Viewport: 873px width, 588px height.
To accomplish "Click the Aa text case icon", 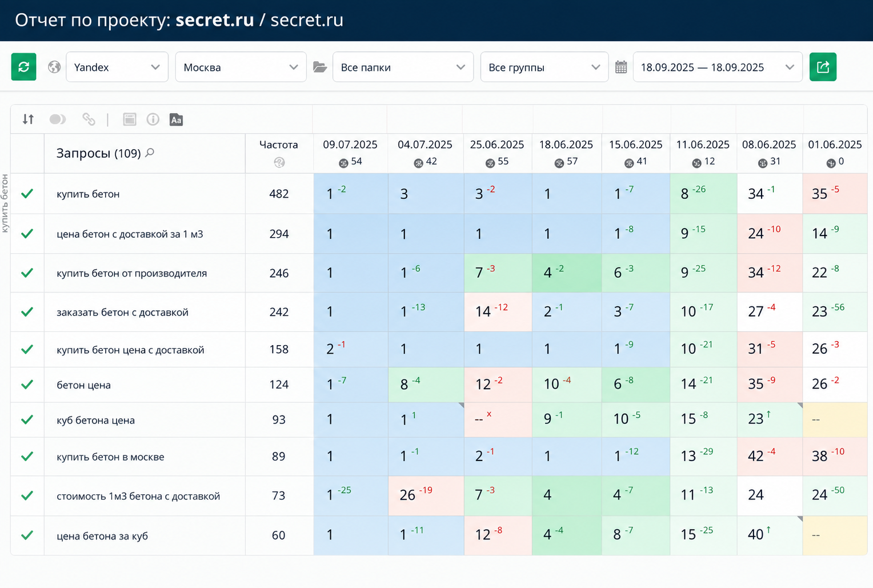I will (176, 119).
